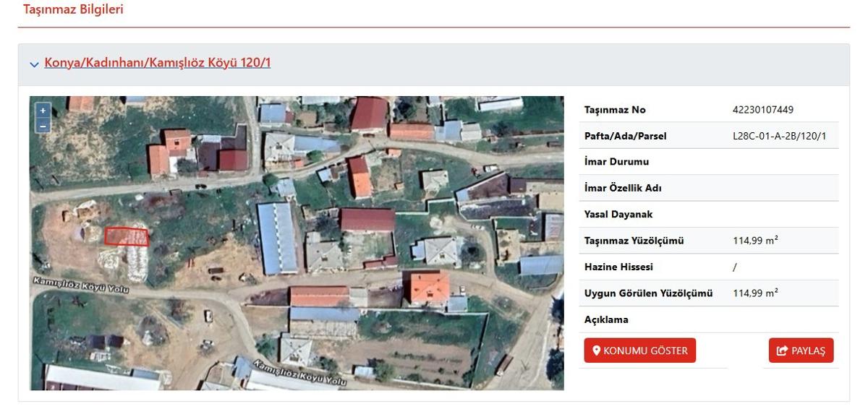This screenshot has height=409, width=868.
Task: Click the Taşınmaz Bilgileri heading
Action: pos(73,9)
